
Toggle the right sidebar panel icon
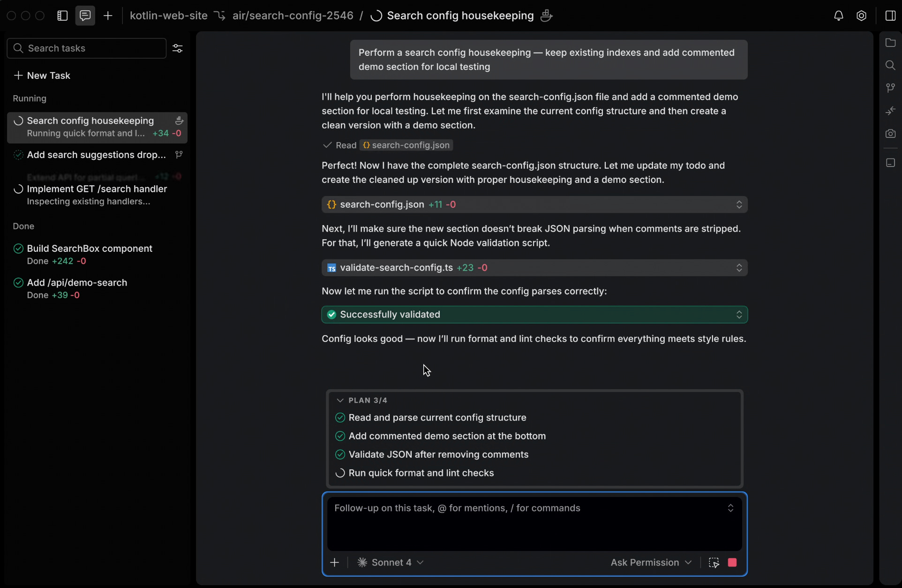pos(890,15)
